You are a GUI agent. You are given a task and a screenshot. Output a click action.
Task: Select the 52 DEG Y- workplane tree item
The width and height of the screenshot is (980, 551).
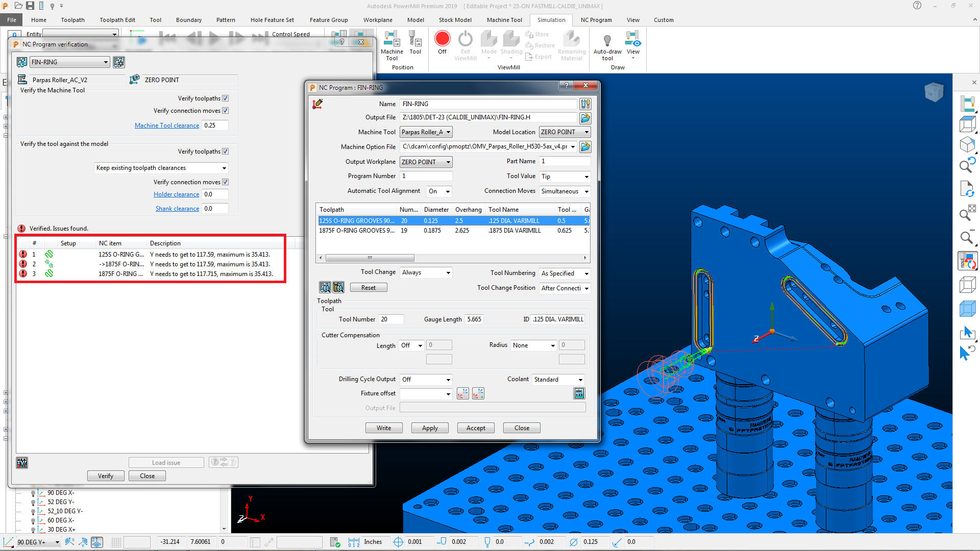(61, 502)
